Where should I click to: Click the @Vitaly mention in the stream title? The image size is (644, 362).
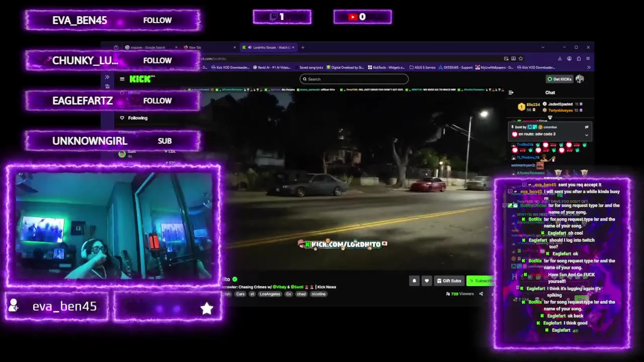click(x=279, y=287)
